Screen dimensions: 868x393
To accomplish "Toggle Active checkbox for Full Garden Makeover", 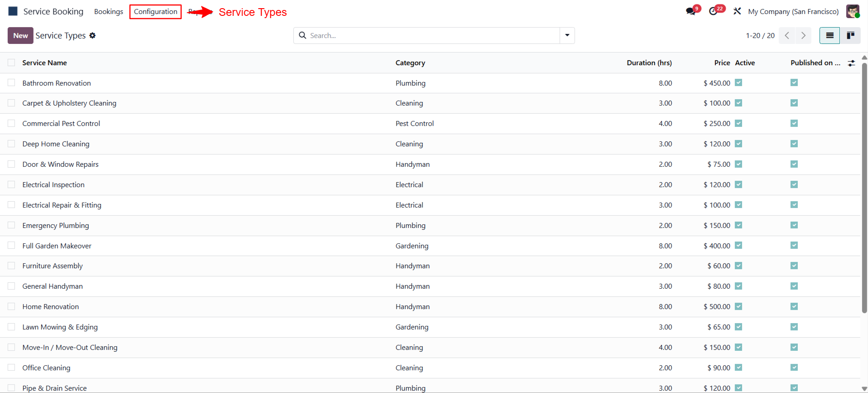I will (x=739, y=245).
